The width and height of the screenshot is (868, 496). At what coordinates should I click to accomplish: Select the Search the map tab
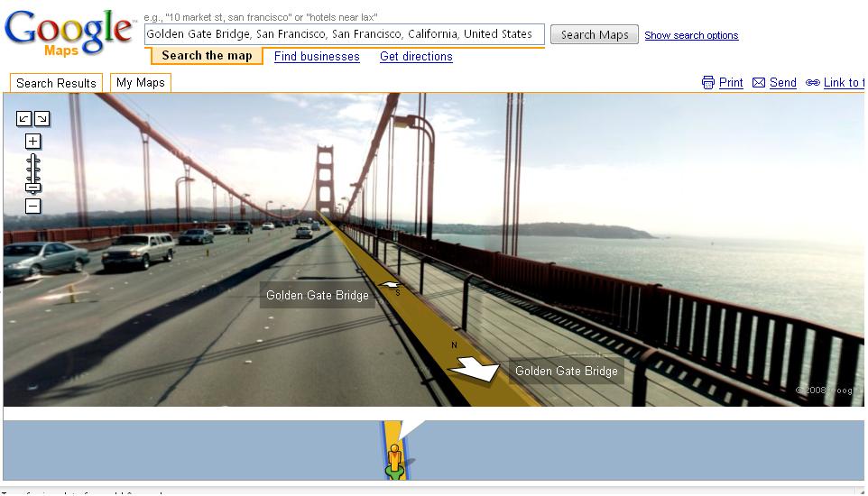point(207,55)
